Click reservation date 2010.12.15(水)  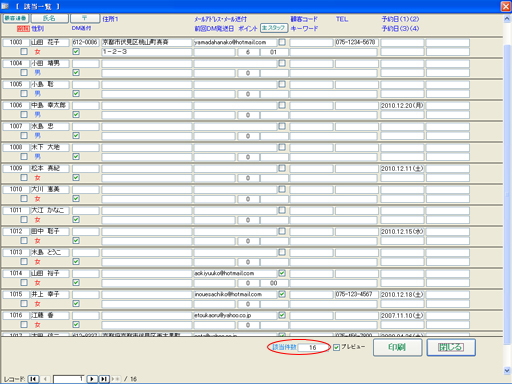click(402, 231)
